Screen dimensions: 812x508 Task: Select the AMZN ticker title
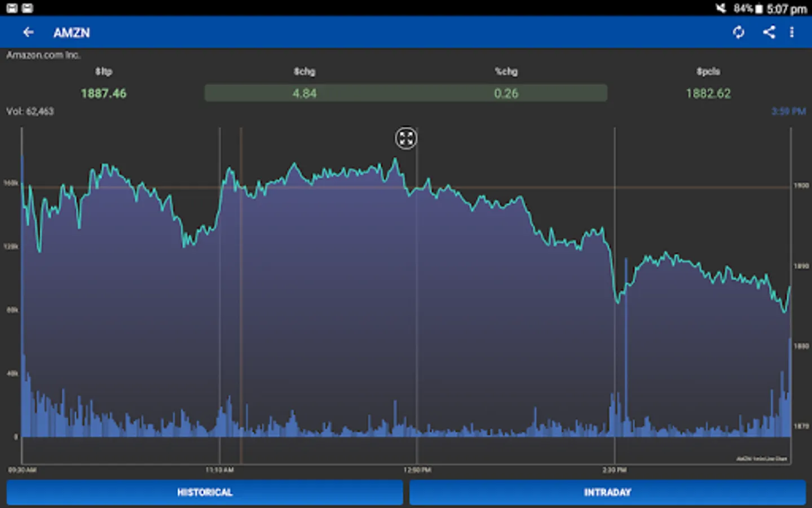(72, 33)
